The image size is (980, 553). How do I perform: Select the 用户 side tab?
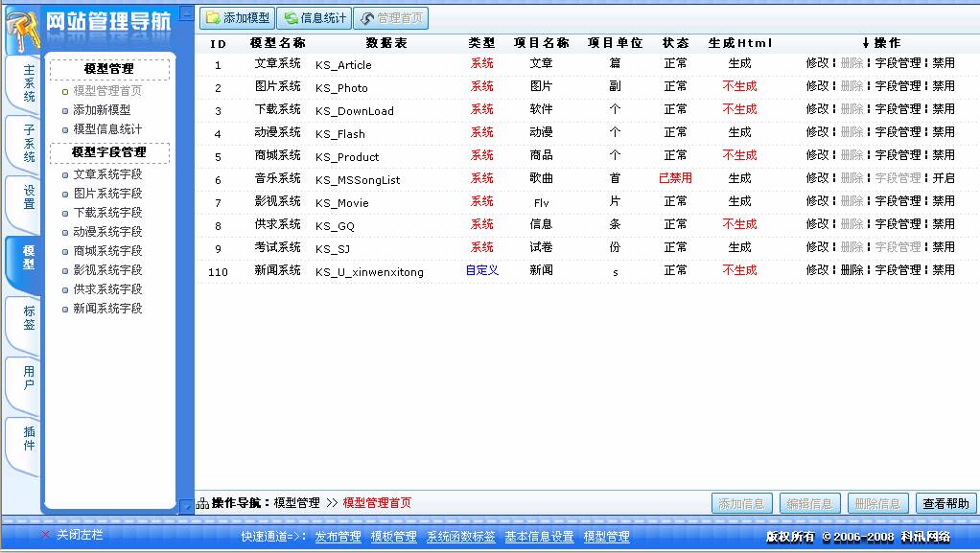tap(29, 378)
